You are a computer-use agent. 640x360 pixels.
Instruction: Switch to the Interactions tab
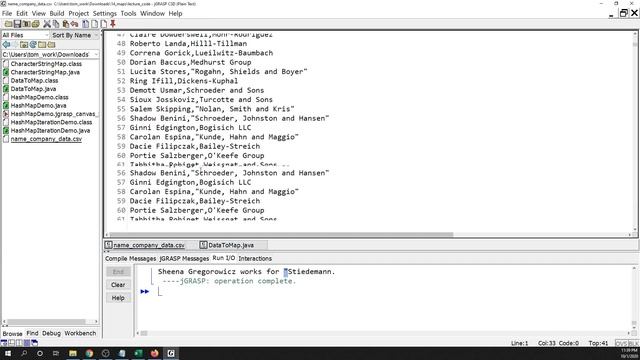pyautogui.click(x=255, y=258)
